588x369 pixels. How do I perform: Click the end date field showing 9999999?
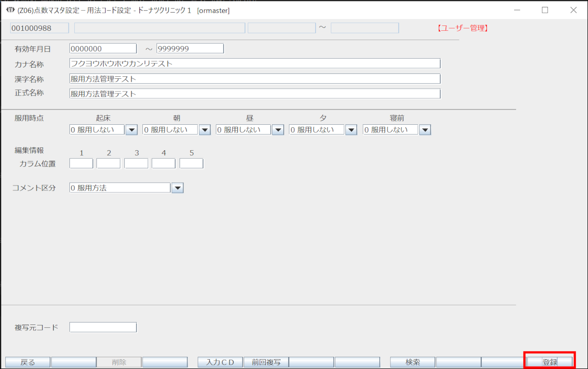pos(190,48)
